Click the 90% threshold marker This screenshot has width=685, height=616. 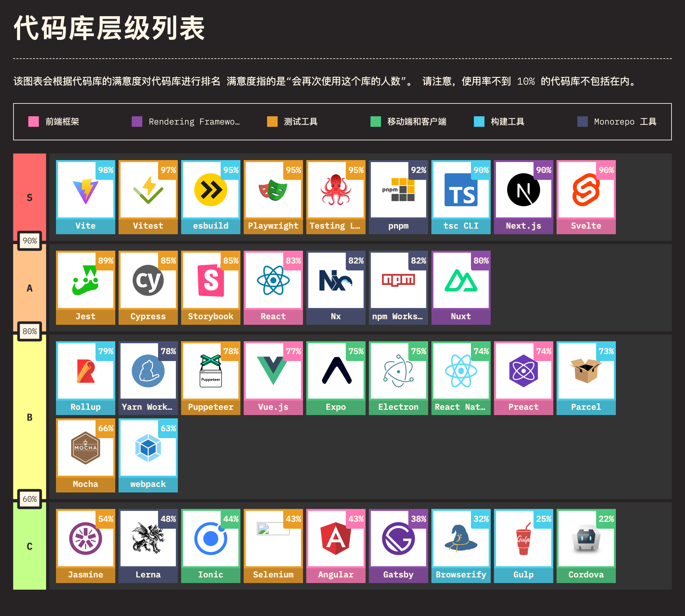pos(29,241)
